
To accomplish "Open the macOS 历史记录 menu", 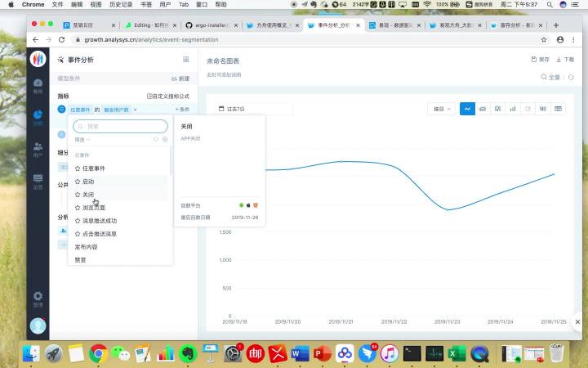I will tap(121, 5).
